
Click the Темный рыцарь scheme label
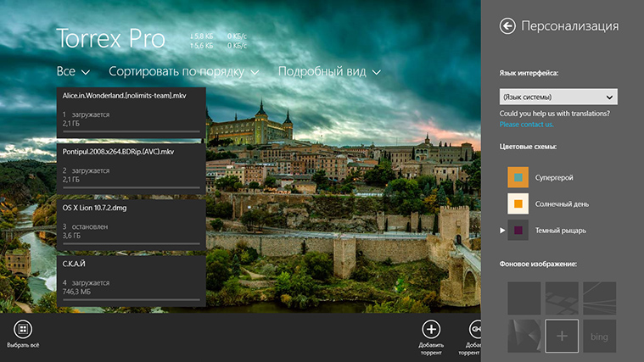[x=560, y=231]
